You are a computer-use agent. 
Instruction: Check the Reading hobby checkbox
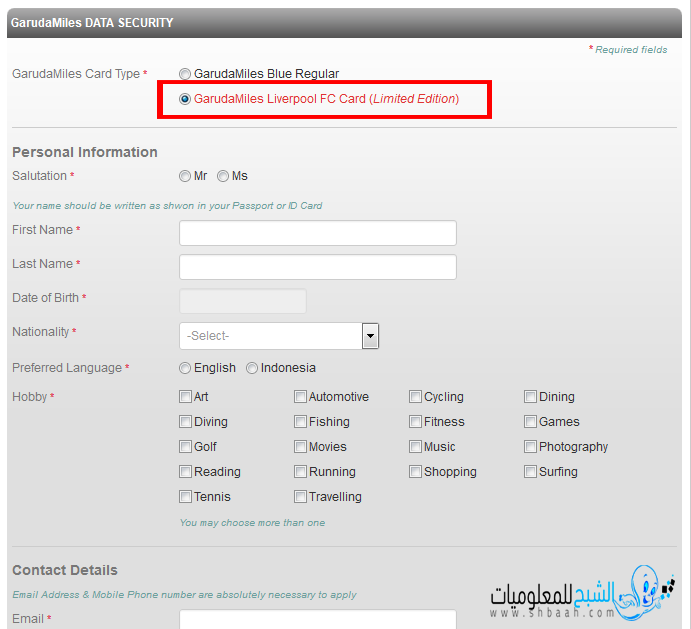click(186, 472)
